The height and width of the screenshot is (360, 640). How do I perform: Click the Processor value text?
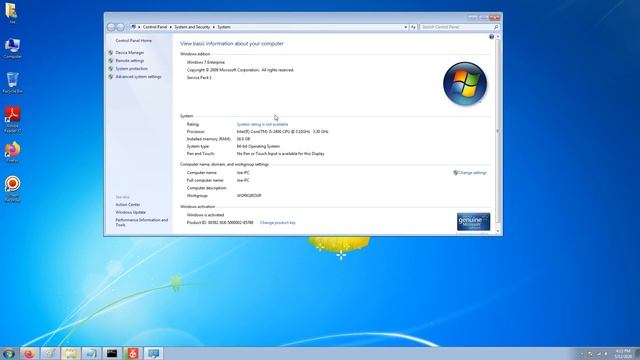[x=282, y=132]
